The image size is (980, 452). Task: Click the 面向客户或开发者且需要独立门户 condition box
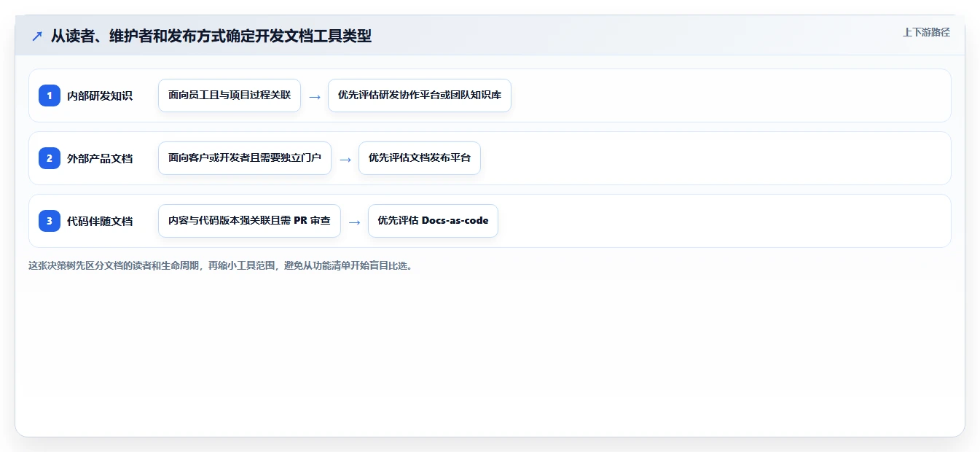(245, 158)
